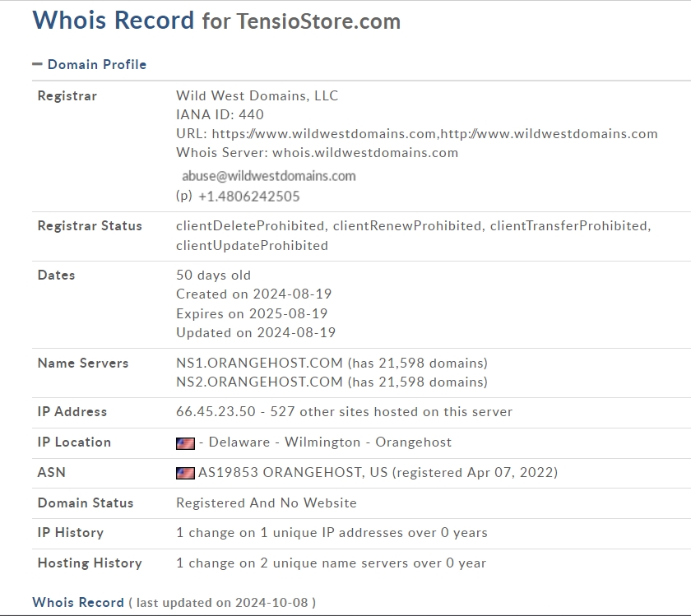The width and height of the screenshot is (691, 616).
Task: Click the clientUpdateProhibited status
Action: (x=252, y=245)
